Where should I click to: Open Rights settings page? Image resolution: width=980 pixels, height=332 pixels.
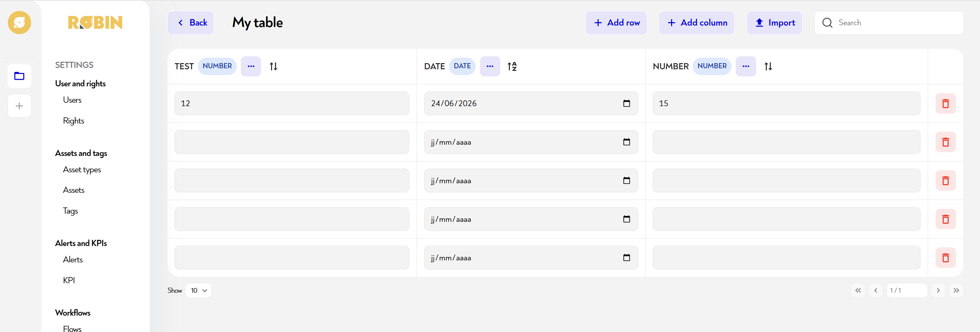click(73, 121)
